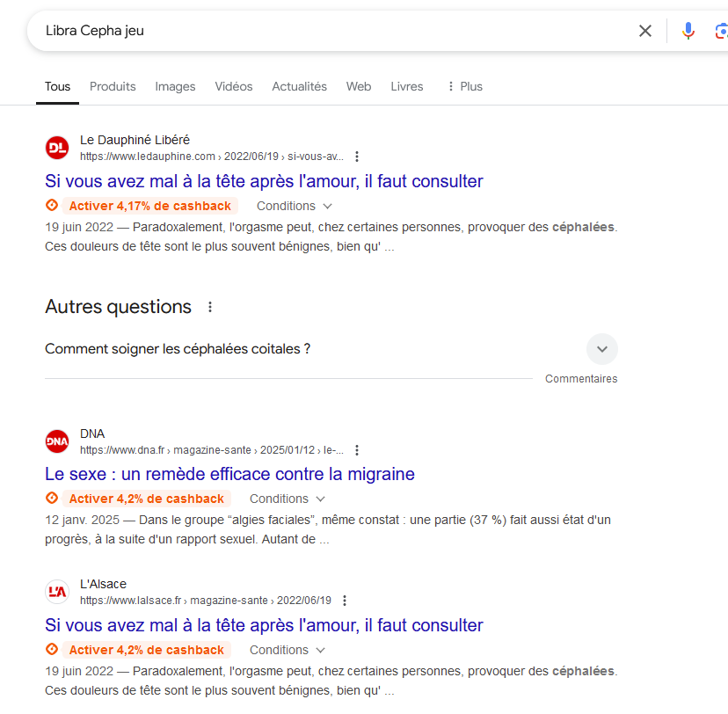This screenshot has height=714, width=728.
Task: Clear the search query with the X icon
Action: click(644, 31)
